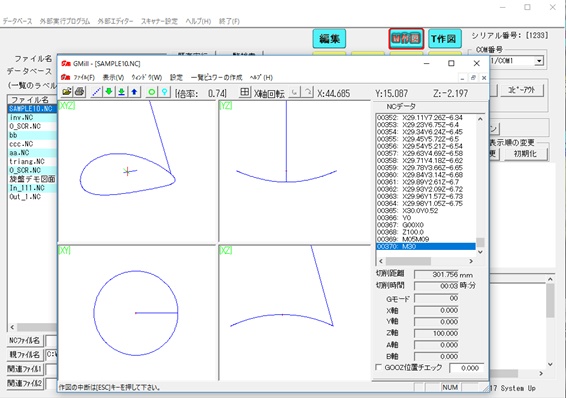Click the plain green down arrow icon

tap(109, 92)
